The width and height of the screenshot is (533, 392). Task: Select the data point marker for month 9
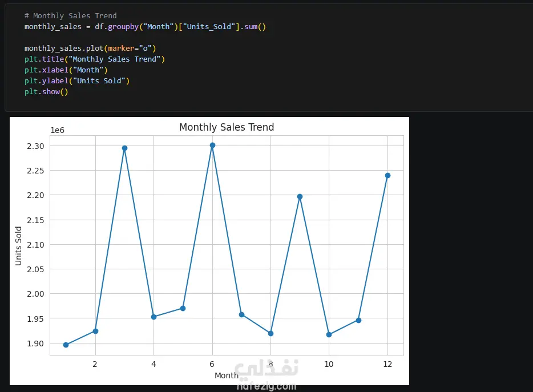tap(300, 197)
